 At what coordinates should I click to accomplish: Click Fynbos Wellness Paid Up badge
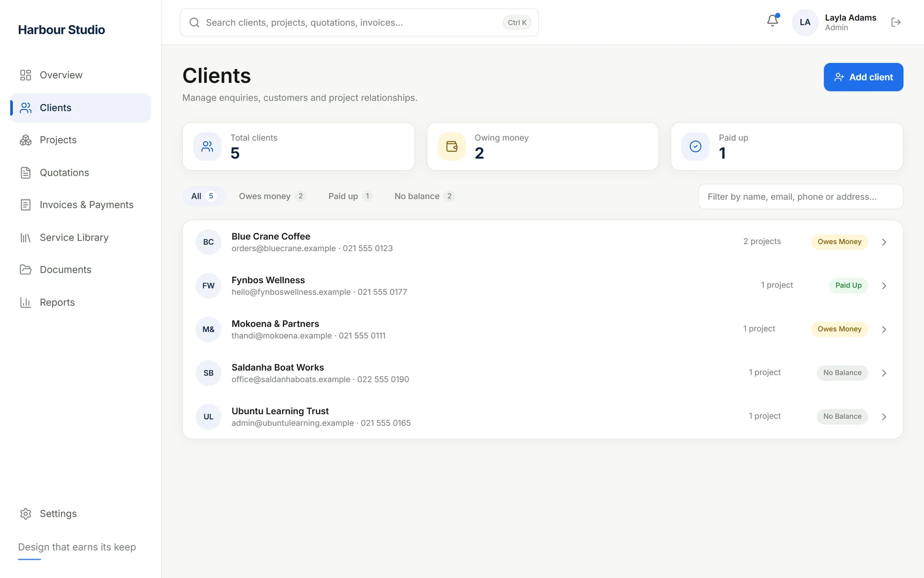click(x=848, y=286)
